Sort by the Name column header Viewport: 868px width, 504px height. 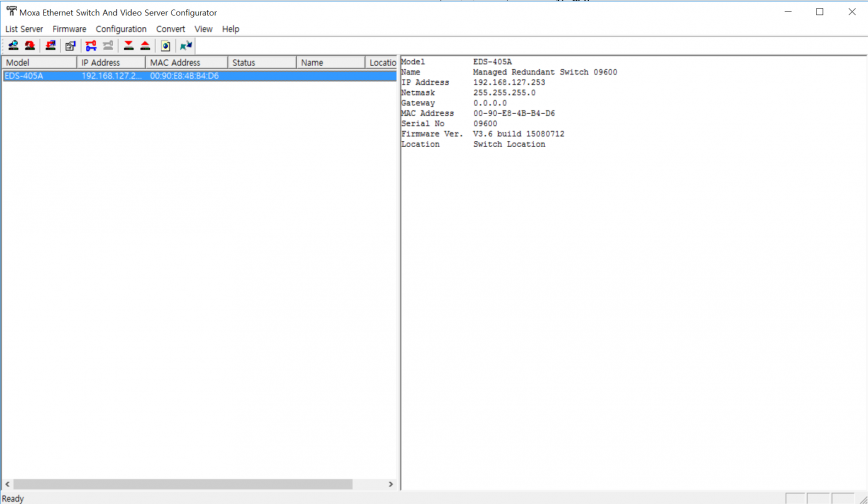[x=330, y=63]
